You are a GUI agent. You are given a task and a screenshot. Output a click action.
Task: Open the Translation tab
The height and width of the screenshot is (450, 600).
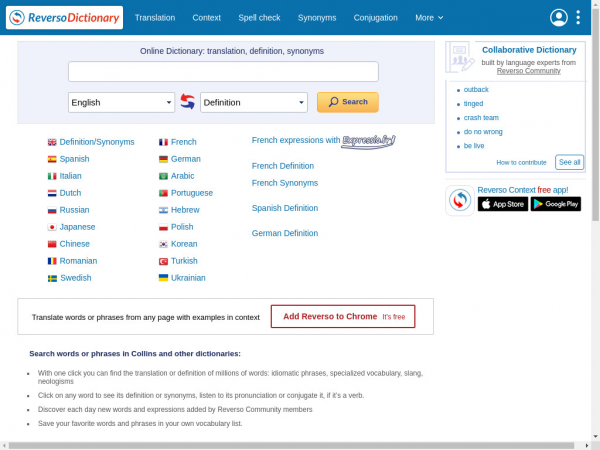pos(155,18)
